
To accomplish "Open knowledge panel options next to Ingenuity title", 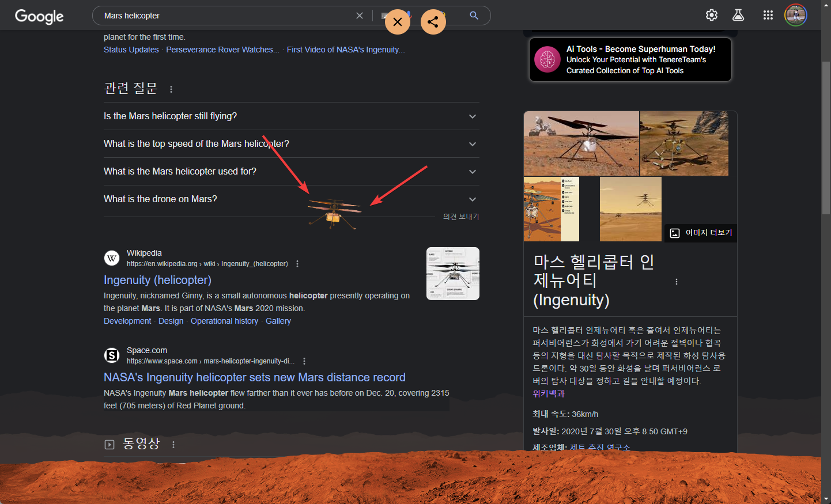I will tap(677, 282).
